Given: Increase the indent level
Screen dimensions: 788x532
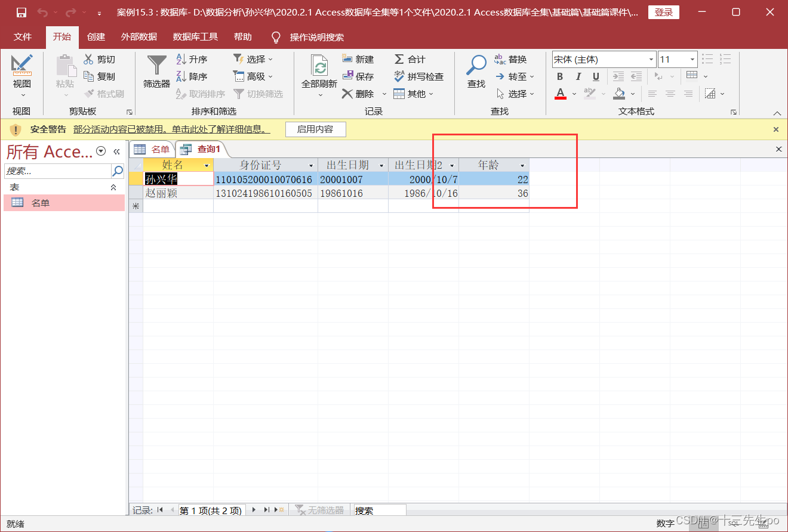Looking at the screenshot, I should tap(618, 76).
